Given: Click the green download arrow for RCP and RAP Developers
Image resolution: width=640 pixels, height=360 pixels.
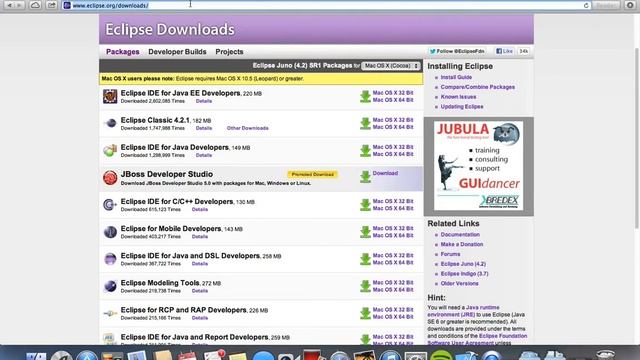Looking at the screenshot, I should pos(365,313).
